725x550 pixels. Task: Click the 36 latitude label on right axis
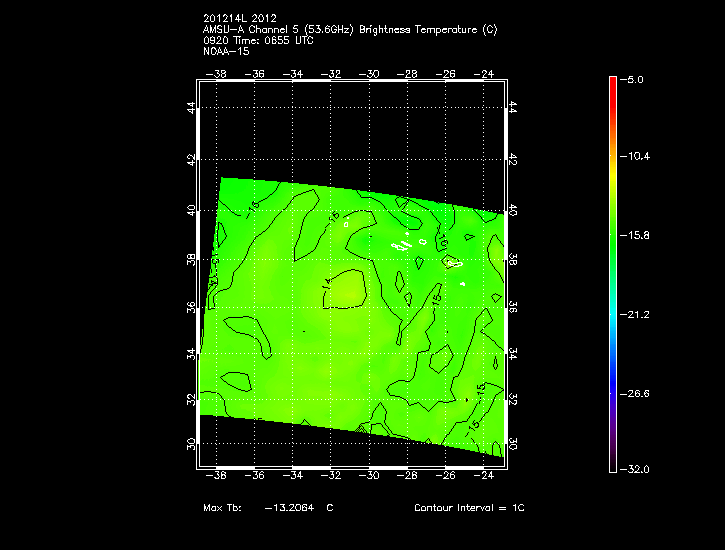point(513,306)
